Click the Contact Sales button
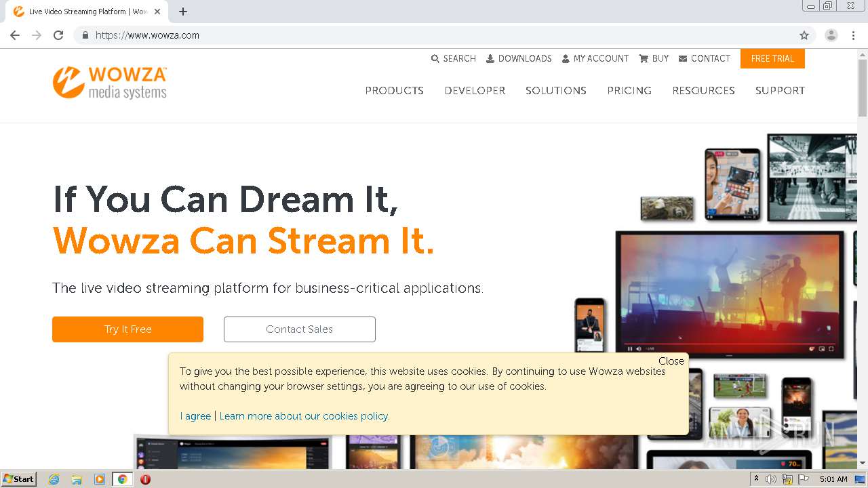Image resolution: width=868 pixels, height=488 pixels. [299, 329]
